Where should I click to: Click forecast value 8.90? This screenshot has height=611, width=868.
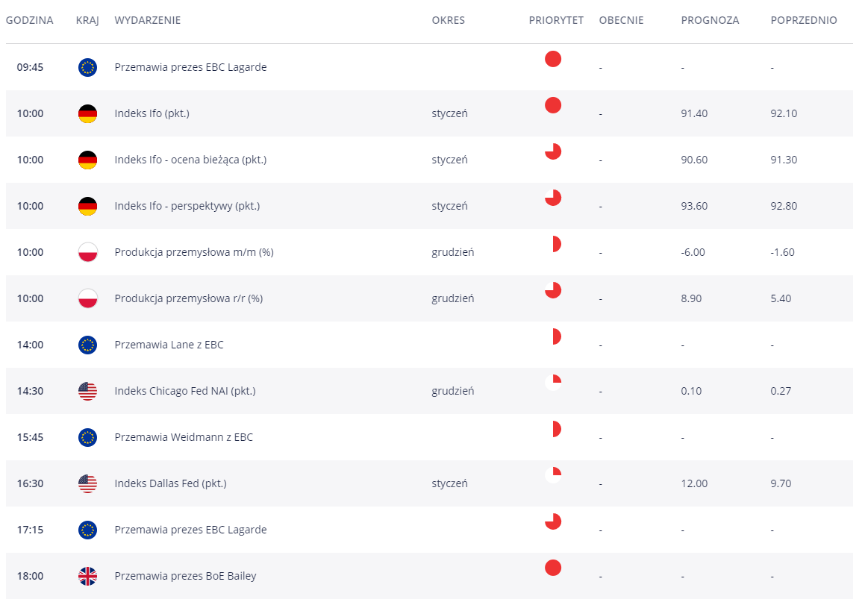tap(691, 298)
